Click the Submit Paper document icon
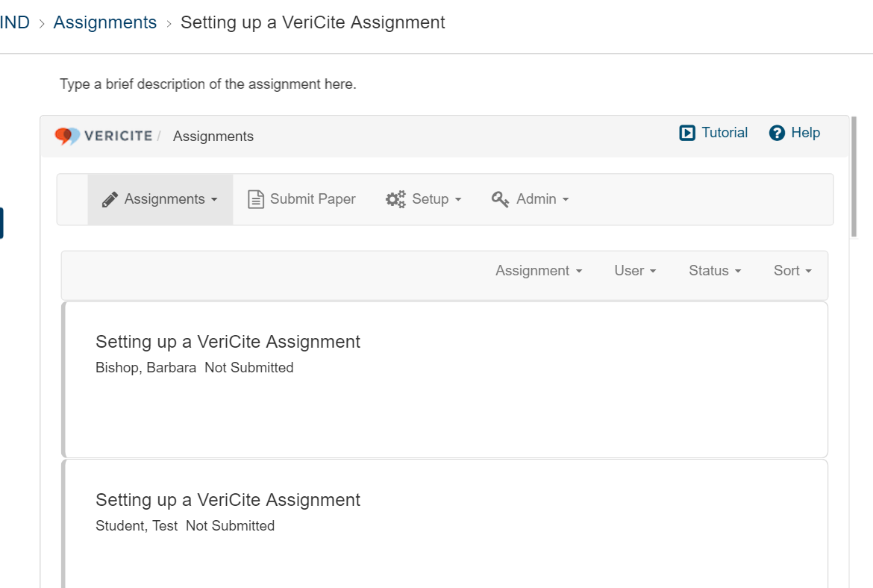Image resolution: width=873 pixels, height=588 pixels. (x=256, y=199)
